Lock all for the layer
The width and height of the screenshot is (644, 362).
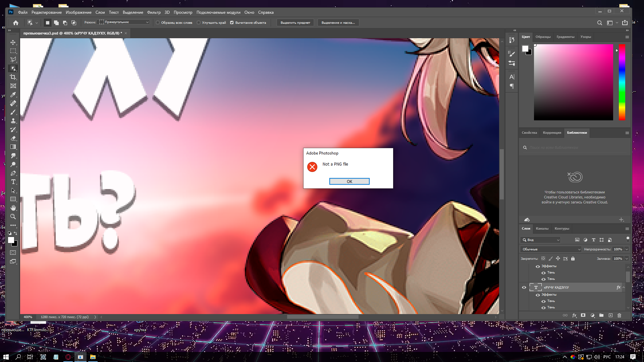(573, 258)
